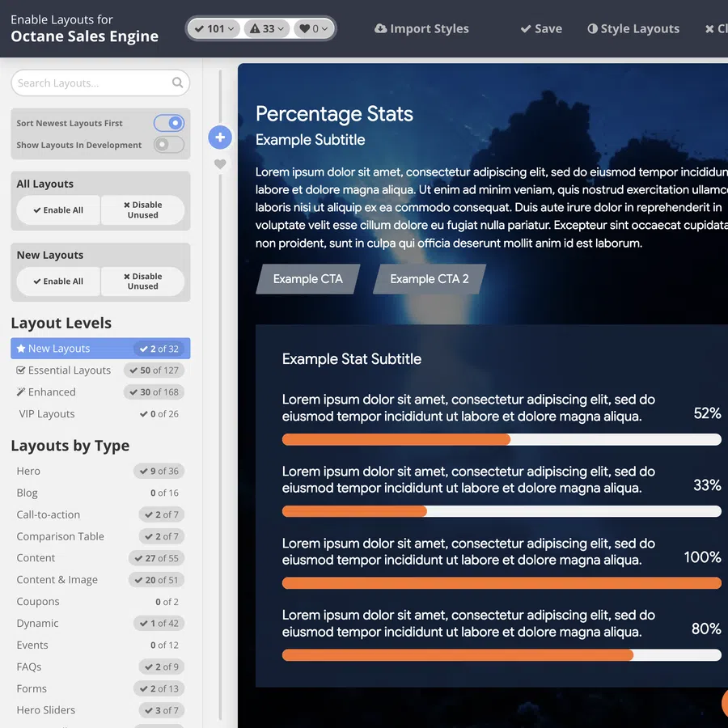Click the blue plus add-layout icon
Image resolution: width=728 pixels, height=728 pixels.
(220, 138)
